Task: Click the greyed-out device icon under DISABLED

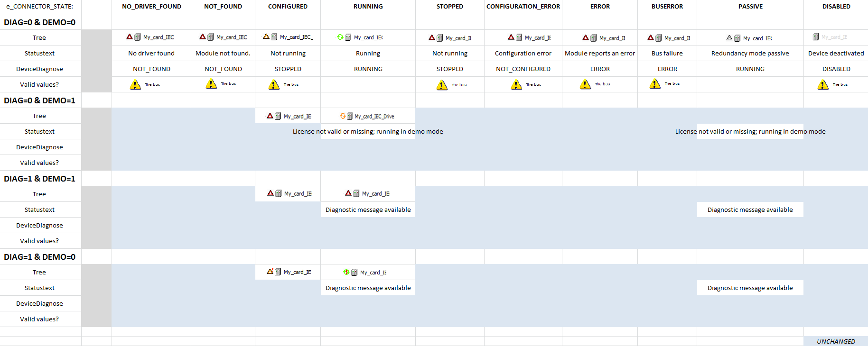Action: (x=816, y=37)
